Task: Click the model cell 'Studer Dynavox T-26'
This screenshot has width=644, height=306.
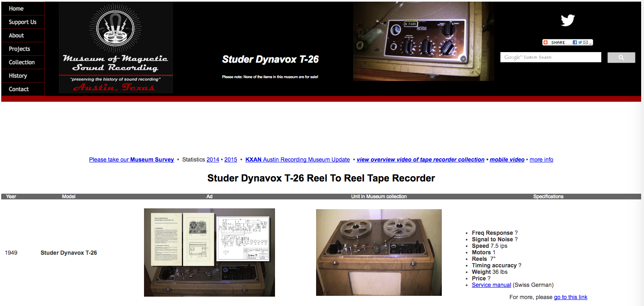Action: 69,253
